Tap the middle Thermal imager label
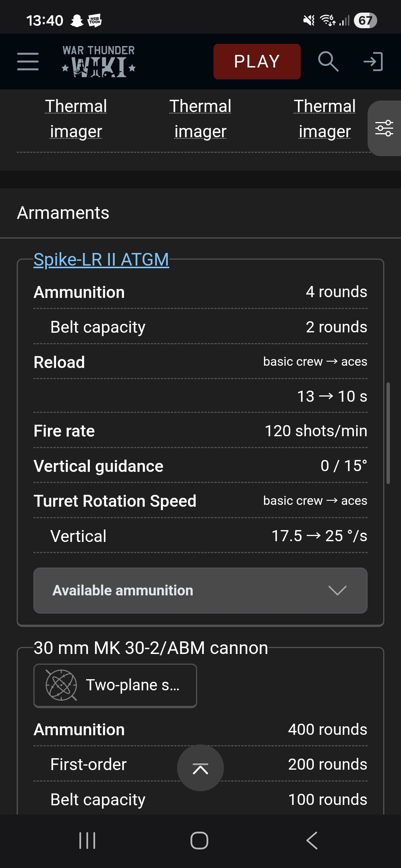 click(x=200, y=119)
